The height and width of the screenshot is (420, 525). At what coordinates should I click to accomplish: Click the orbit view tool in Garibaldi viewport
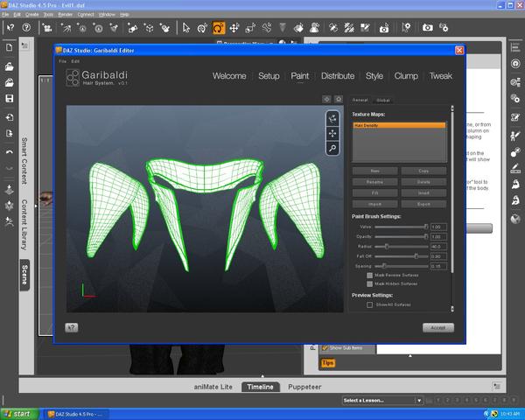click(332, 119)
